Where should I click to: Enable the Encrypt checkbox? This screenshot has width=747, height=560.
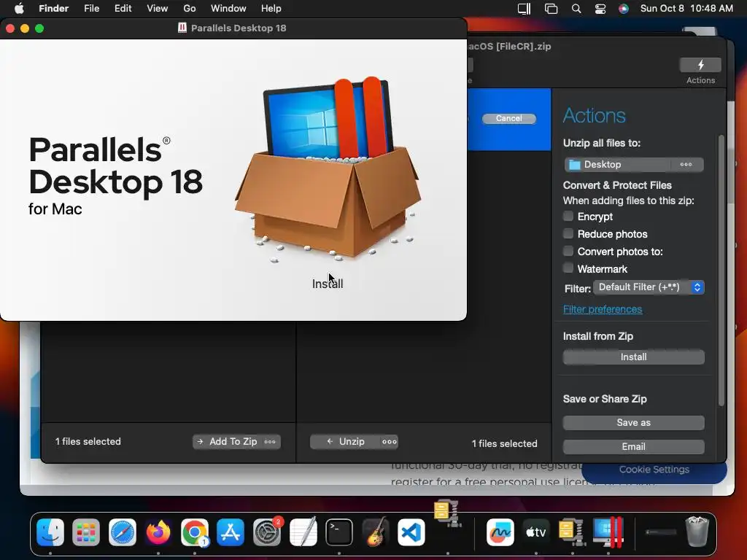point(568,216)
